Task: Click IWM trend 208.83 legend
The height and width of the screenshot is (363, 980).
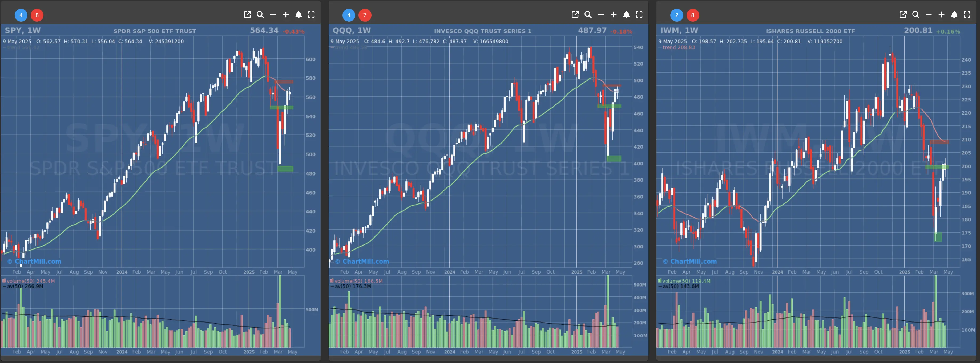Action: 679,47
